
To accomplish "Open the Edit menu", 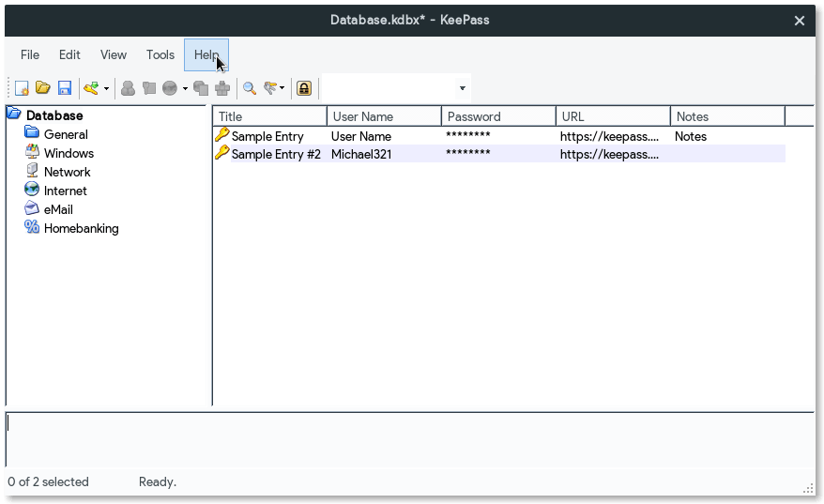I will [x=69, y=54].
